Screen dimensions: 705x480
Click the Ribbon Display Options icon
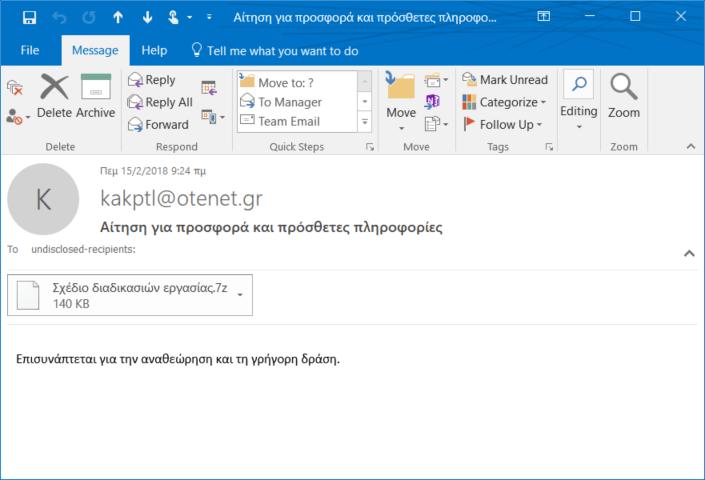[544, 17]
